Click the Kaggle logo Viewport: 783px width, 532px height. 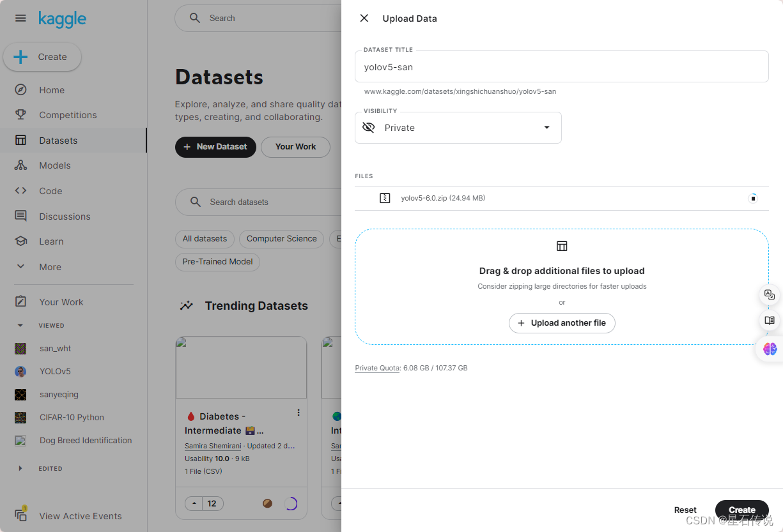point(62,19)
